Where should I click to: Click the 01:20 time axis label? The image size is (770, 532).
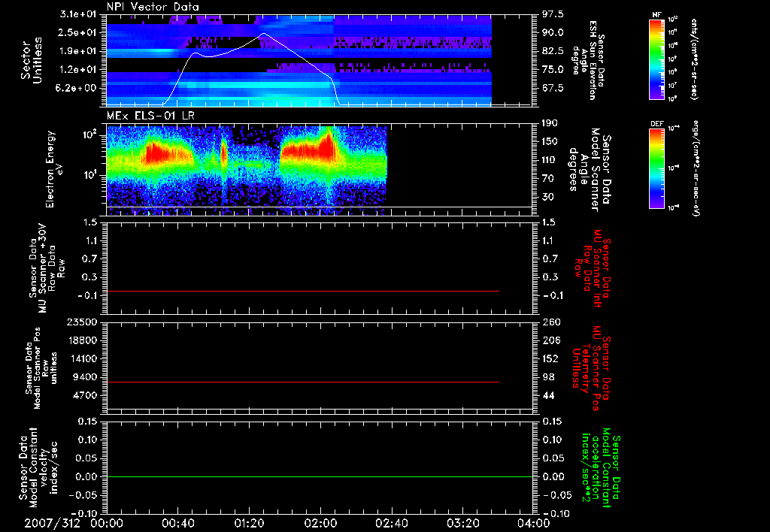coord(249,523)
